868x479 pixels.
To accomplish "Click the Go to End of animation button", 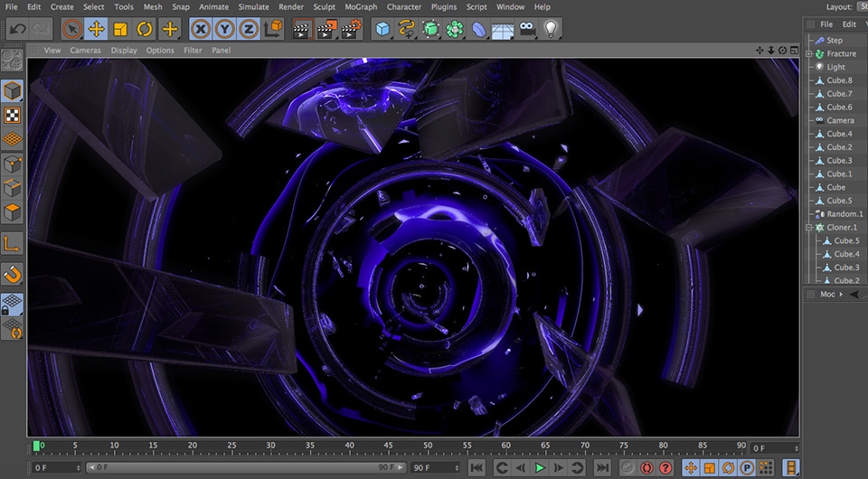I will [x=602, y=467].
